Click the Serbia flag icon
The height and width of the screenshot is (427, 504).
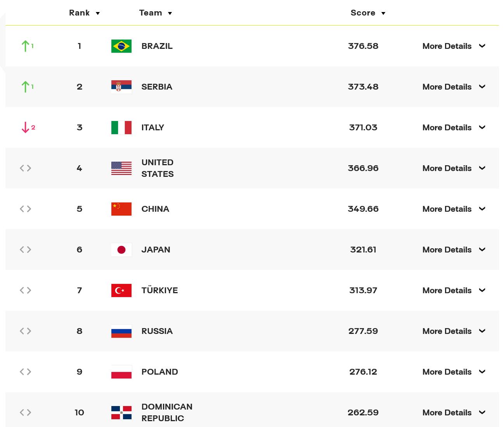click(121, 87)
